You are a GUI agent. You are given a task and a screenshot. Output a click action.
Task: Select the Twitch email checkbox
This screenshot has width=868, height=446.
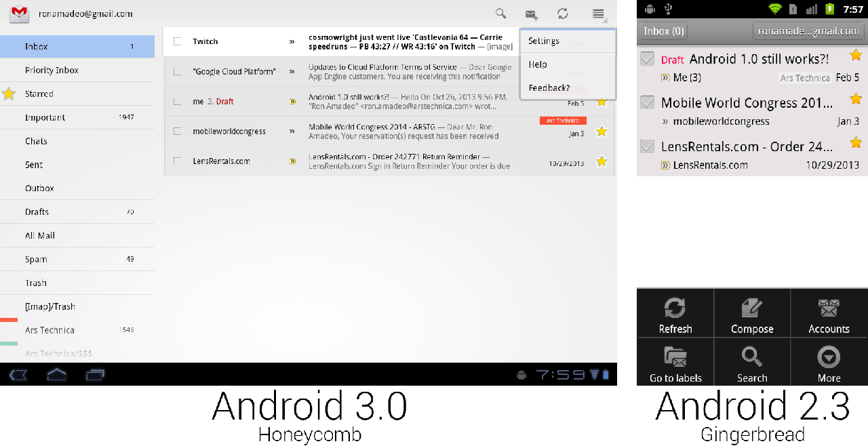tap(178, 41)
